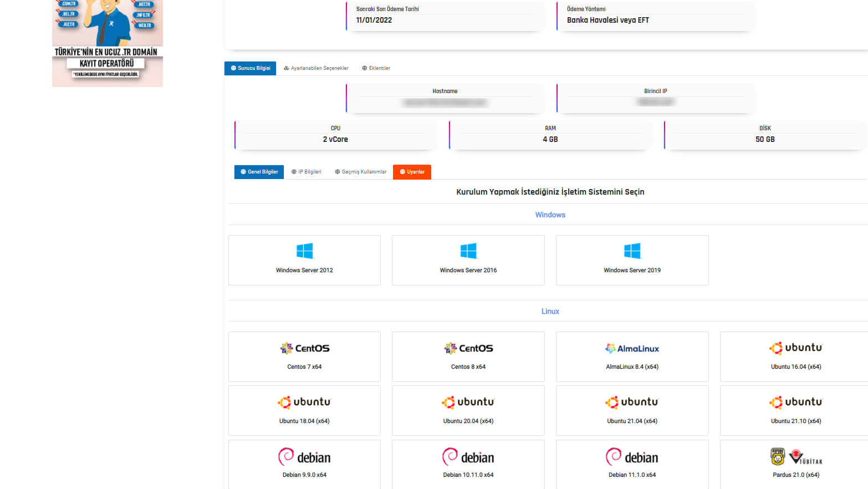Click the 50 GB disk value

[x=765, y=140]
